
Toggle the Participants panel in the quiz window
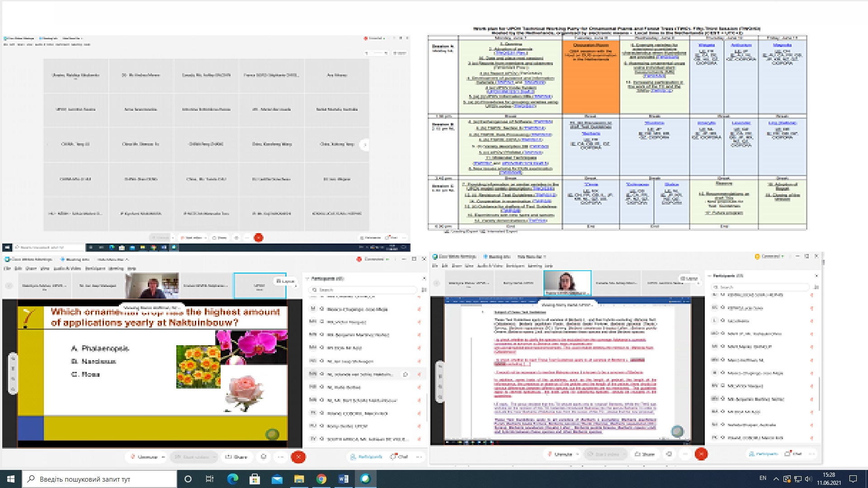(x=366, y=457)
